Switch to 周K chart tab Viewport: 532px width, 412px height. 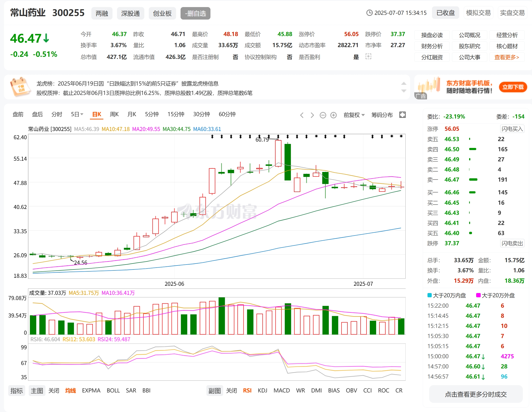114,114
